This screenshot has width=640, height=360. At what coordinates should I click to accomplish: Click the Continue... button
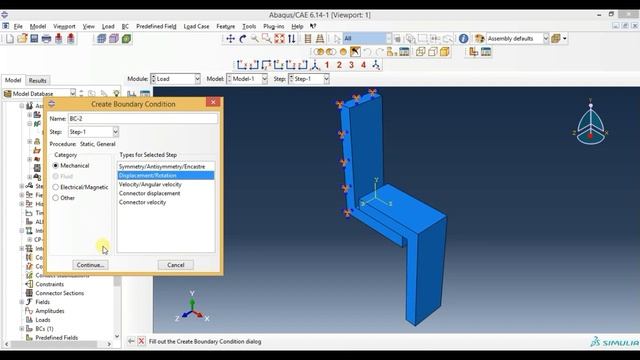point(91,265)
